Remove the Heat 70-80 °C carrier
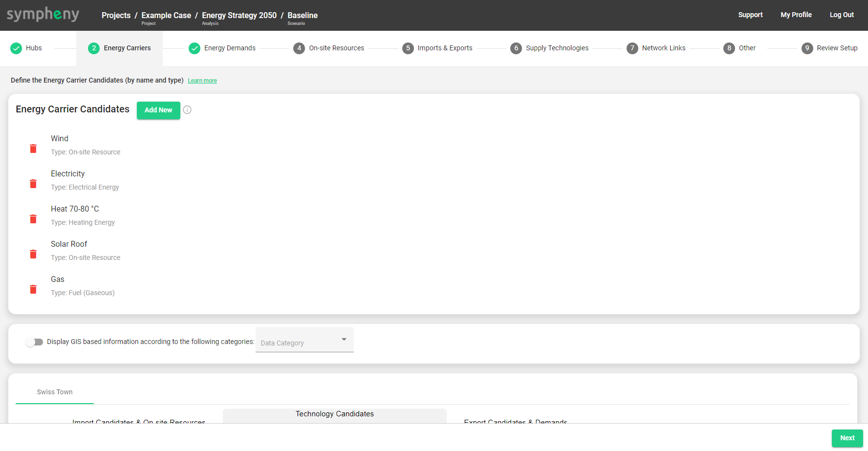This screenshot has width=868, height=451. click(33, 219)
